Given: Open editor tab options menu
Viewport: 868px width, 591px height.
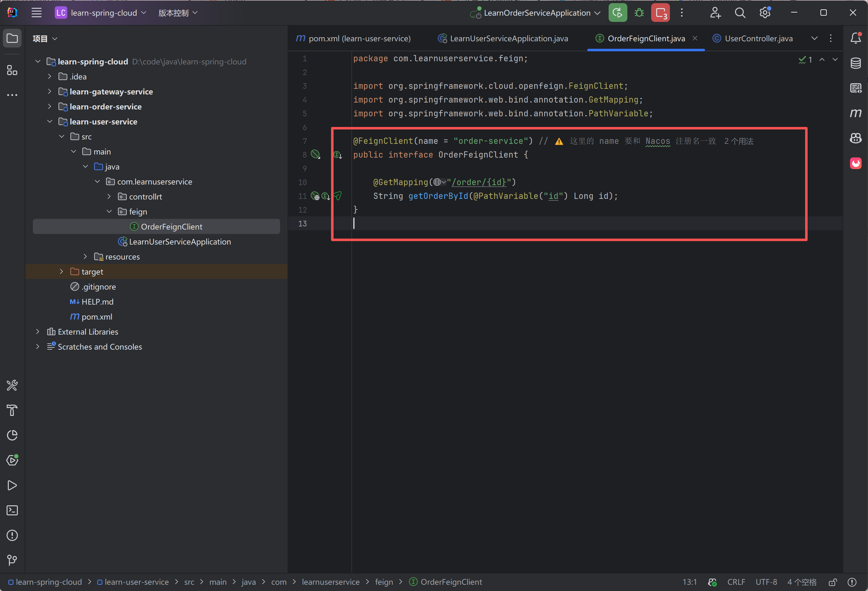Looking at the screenshot, I should (831, 38).
